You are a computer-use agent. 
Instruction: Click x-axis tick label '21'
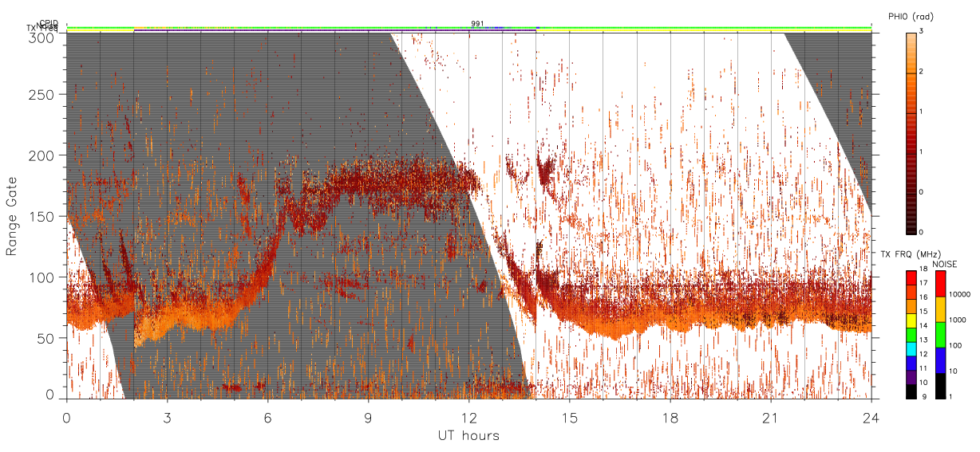770,418
